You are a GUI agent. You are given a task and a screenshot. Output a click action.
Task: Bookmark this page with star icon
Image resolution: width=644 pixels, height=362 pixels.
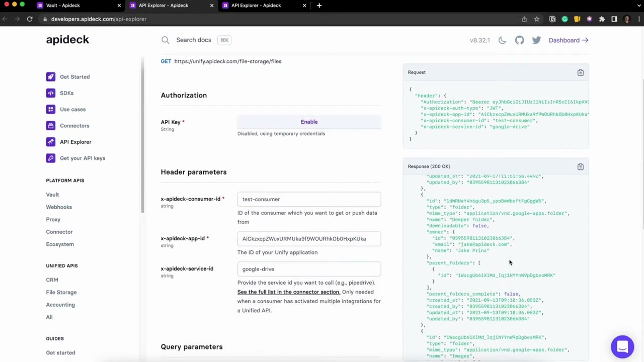537,19
